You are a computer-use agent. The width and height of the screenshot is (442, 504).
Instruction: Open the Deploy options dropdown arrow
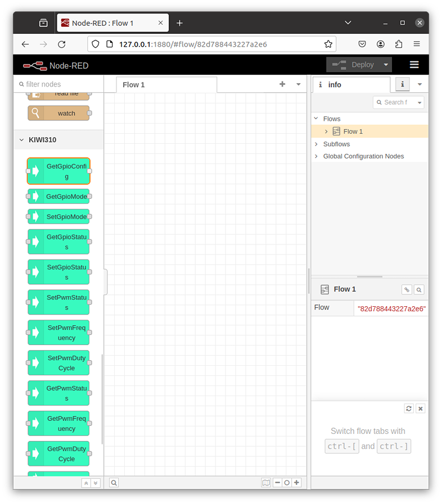tap(386, 65)
